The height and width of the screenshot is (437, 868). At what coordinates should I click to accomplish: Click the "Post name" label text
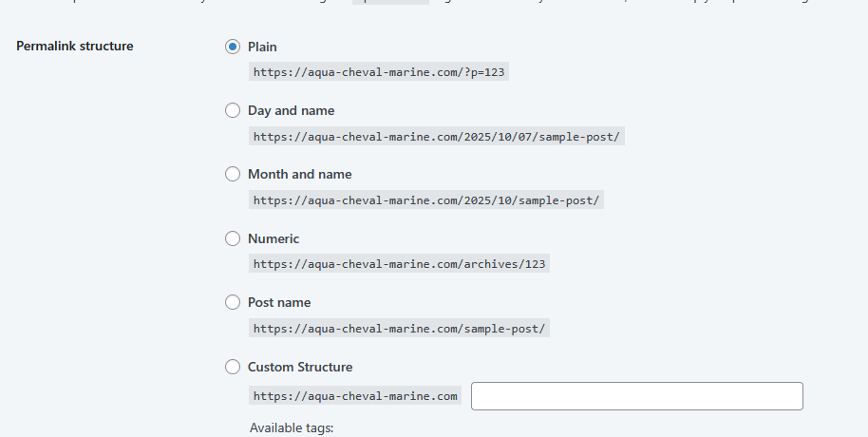[279, 302]
